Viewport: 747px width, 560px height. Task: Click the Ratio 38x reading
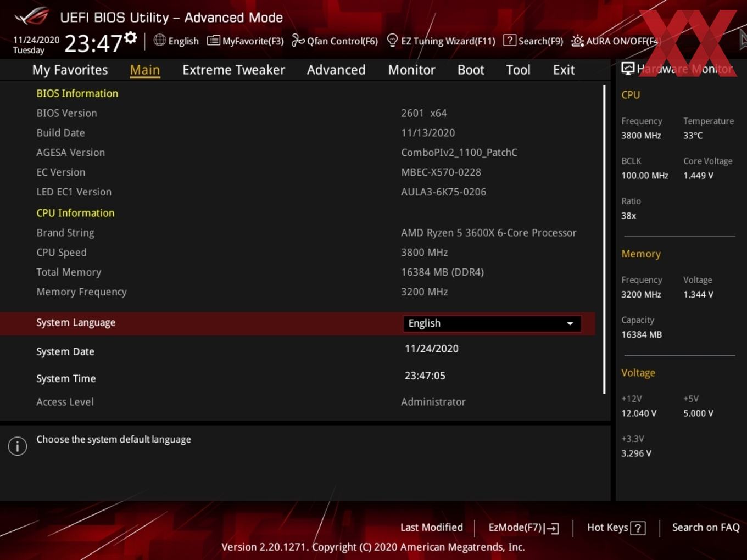click(x=629, y=216)
